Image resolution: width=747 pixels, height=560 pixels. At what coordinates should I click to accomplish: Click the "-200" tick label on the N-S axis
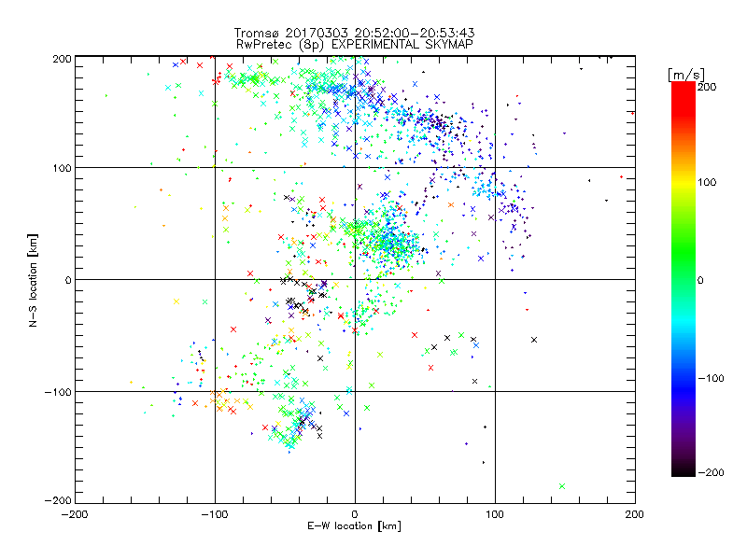58,500
